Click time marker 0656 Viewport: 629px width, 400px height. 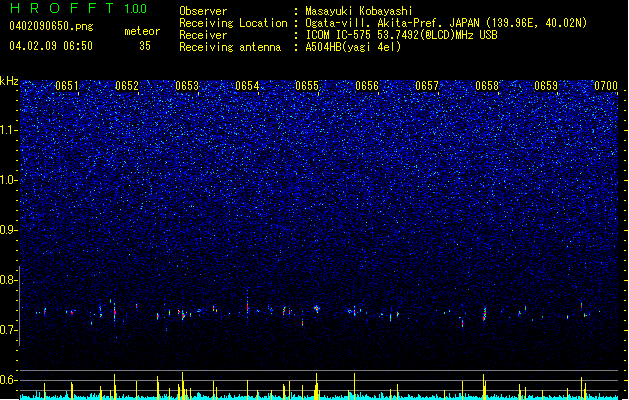pyautogui.click(x=367, y=86)
